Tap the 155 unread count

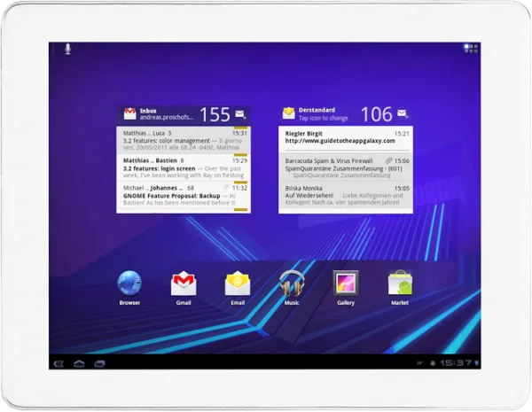pos(215,114)
